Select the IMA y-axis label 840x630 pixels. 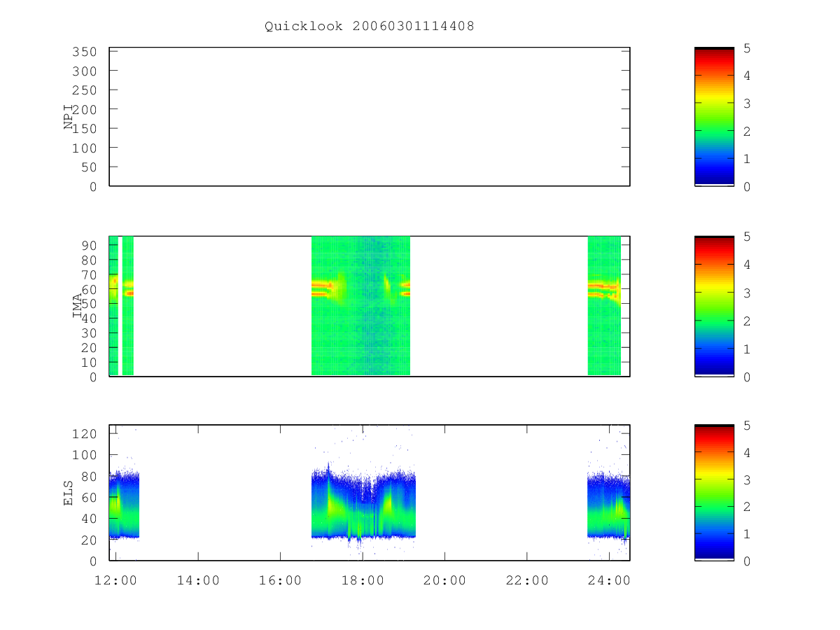(x=78, y=307)
